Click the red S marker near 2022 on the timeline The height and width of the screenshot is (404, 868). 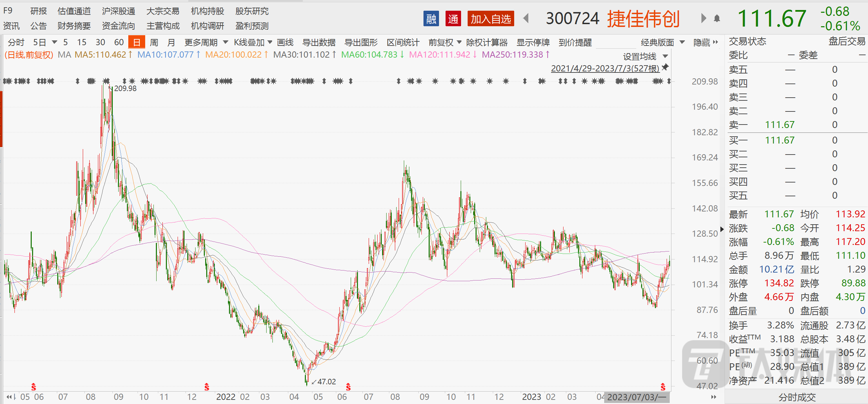click(x=207, y=387)
